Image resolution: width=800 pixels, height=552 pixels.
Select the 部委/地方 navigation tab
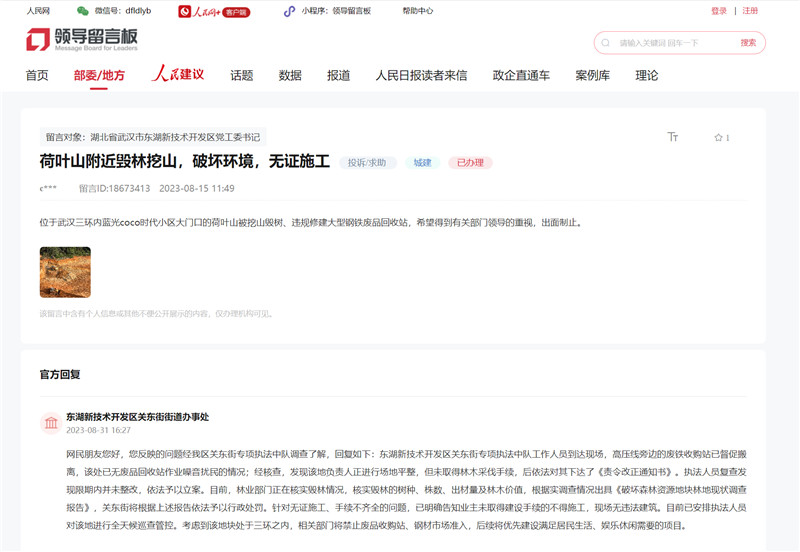(99, 76)
